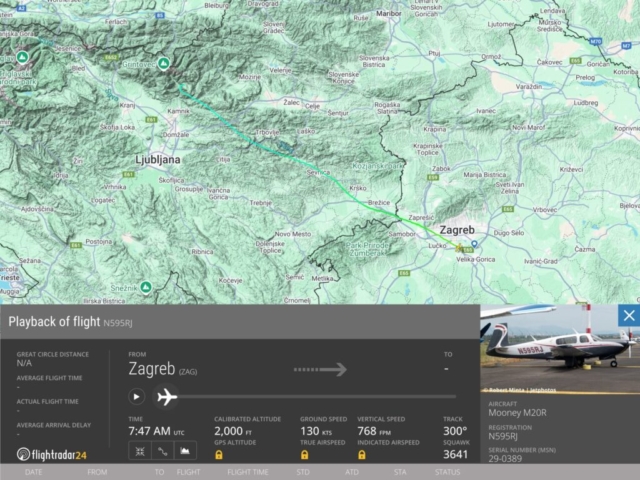
Task: Click the squawk code 3641
Action: (x=455, y=454)
